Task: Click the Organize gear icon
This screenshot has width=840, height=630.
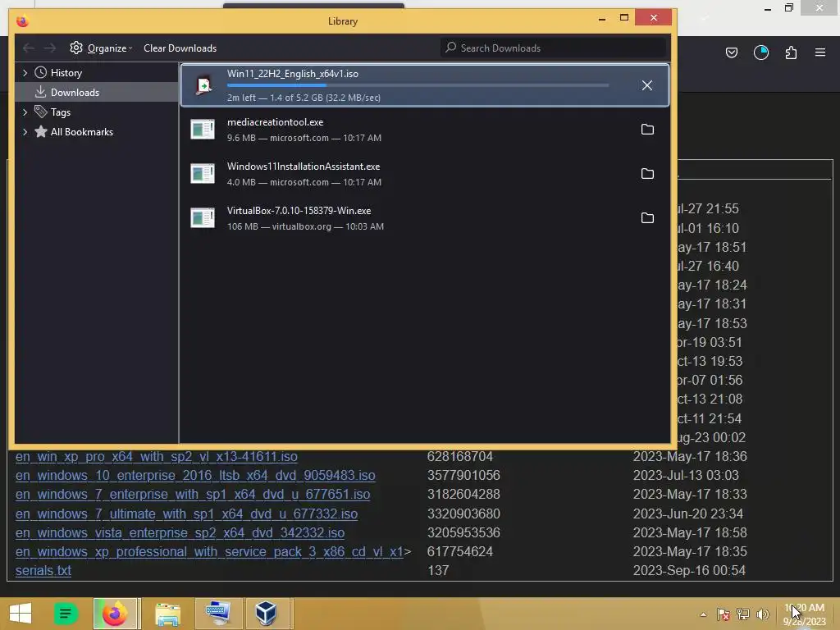Action: coord(76,48)
